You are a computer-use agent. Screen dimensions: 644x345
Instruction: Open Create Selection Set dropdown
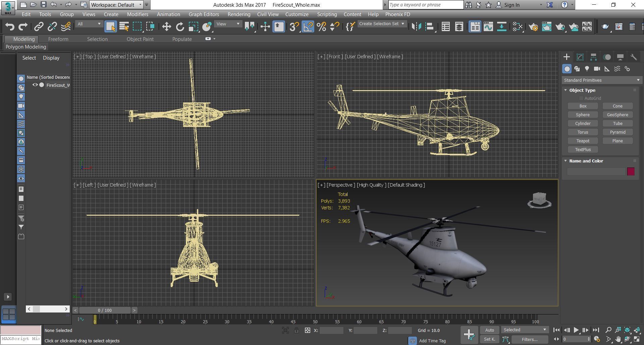(x=382, y=24)
